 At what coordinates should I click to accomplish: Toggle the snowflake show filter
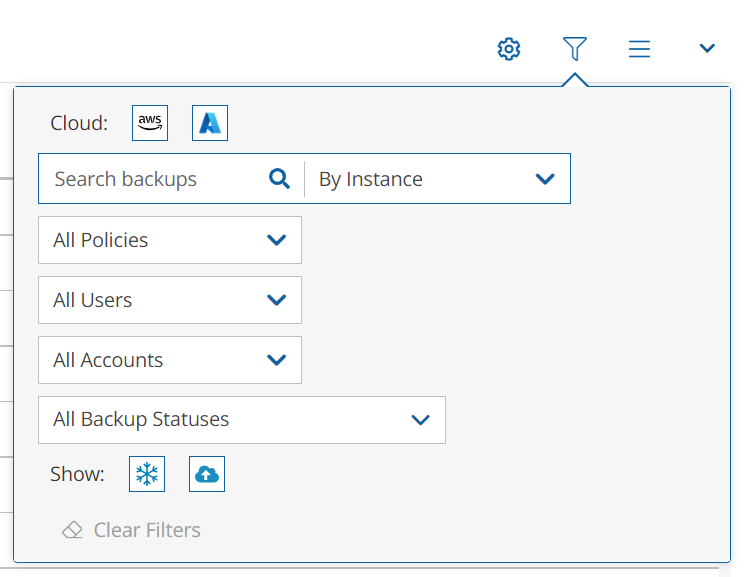[147, 474]
